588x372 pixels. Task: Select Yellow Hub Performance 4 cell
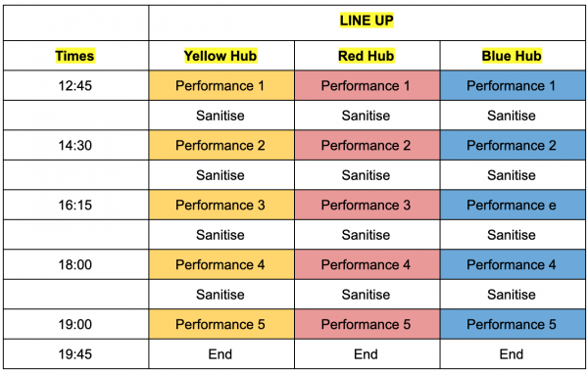pos(221,264)
